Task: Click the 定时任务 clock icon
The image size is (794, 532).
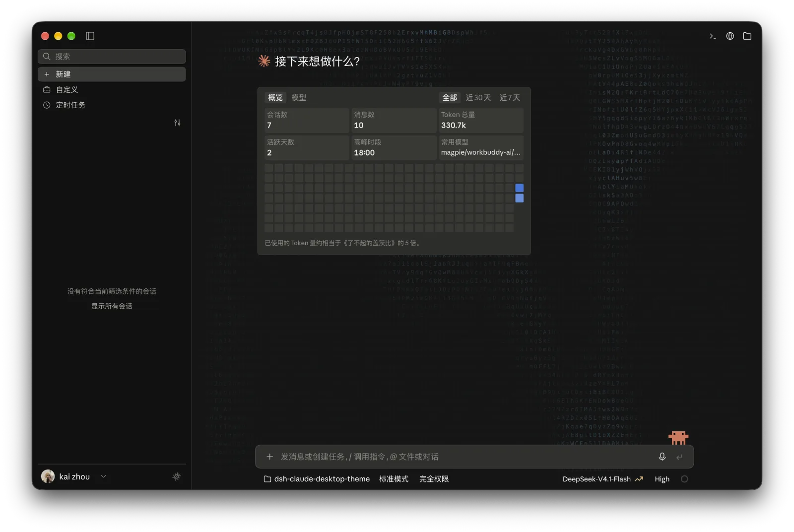Action: 47,105
